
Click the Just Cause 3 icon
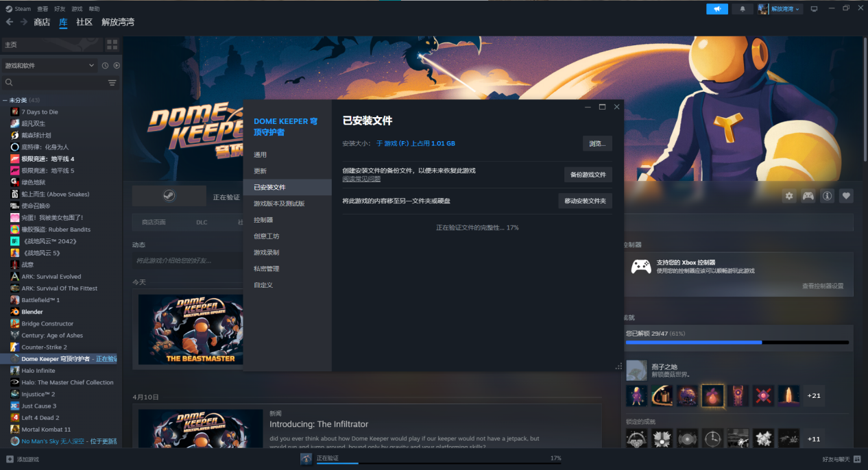[14, 406]
